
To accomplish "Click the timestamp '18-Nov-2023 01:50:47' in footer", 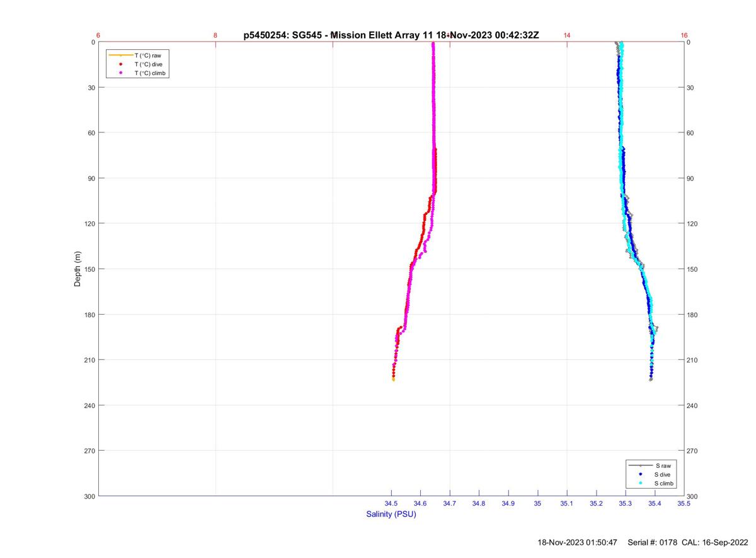I will (x=577, y=542).
